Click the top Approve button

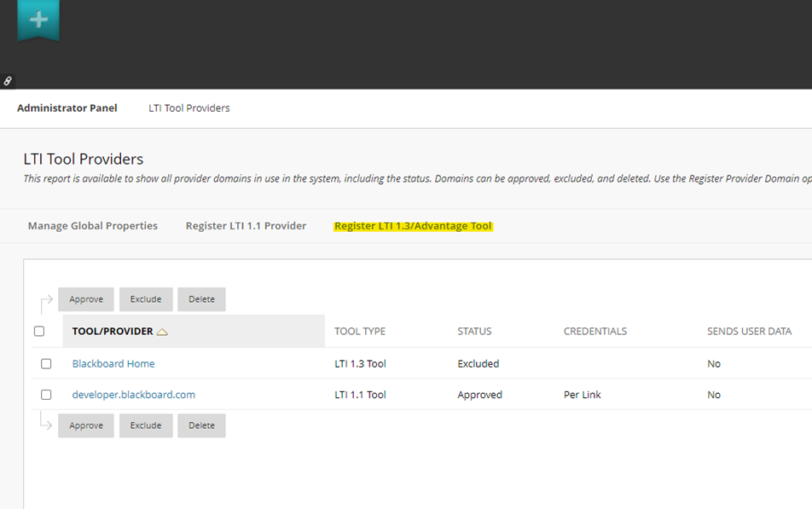[86, 299]
